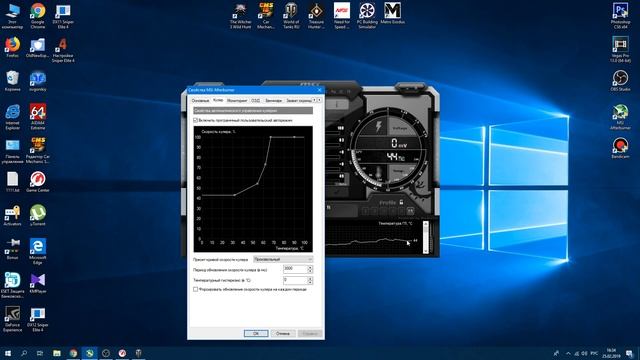Launch World of Tanks RU shortcut
Viewport: 640px width, 360px height.
click(291, 16)
